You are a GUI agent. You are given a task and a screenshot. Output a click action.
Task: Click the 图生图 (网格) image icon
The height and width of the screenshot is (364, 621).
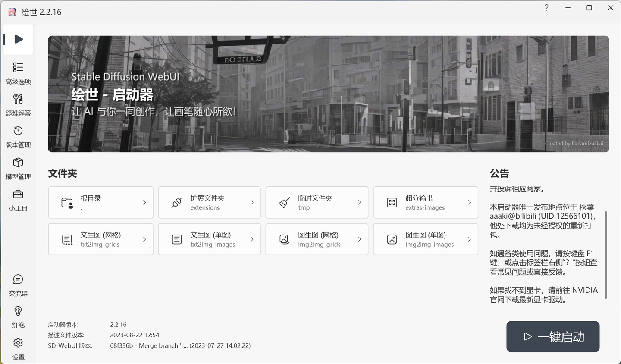click(x=284, y=239)
